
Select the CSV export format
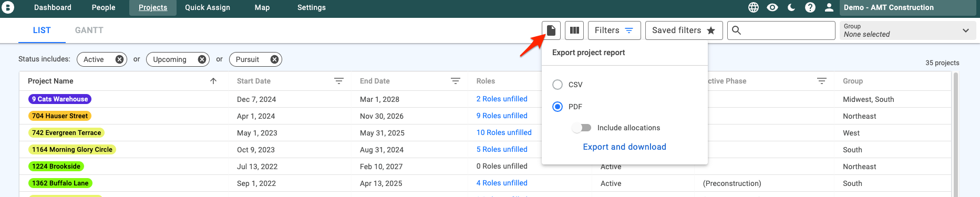click(x=558, y=85)
